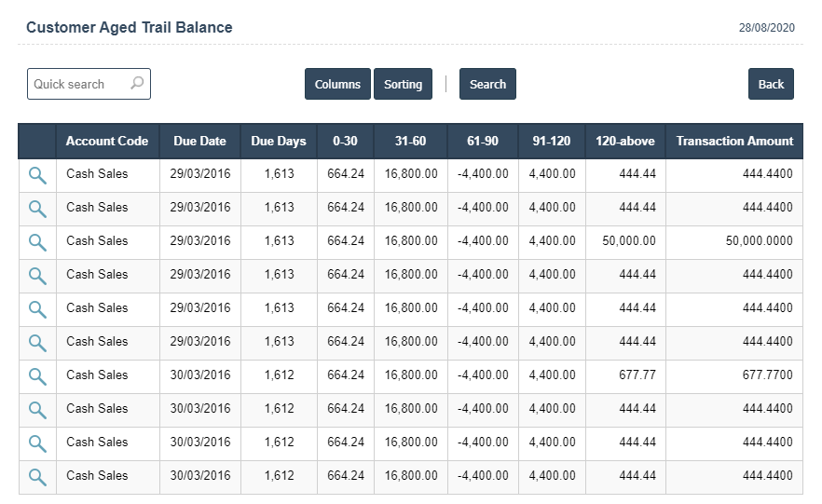Select the Transaction Amount column header

(x=734, y=142)
